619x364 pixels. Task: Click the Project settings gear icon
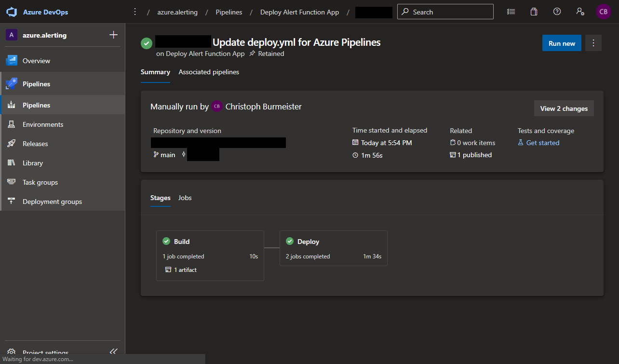click(12, 352)
